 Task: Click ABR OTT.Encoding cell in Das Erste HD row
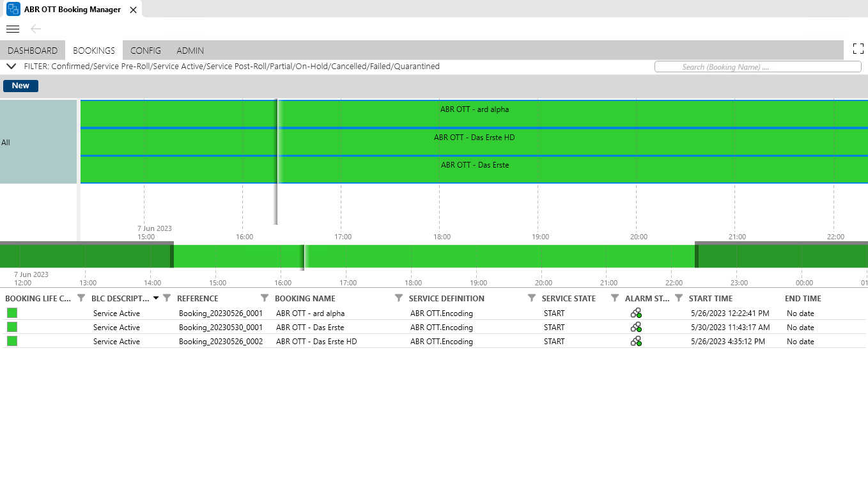click(442, 342)
